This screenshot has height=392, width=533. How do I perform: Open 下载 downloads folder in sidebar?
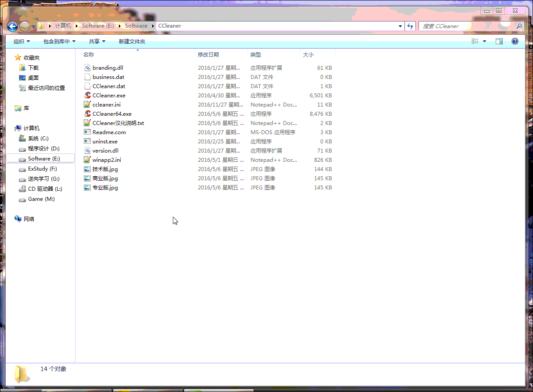point(29,68)
